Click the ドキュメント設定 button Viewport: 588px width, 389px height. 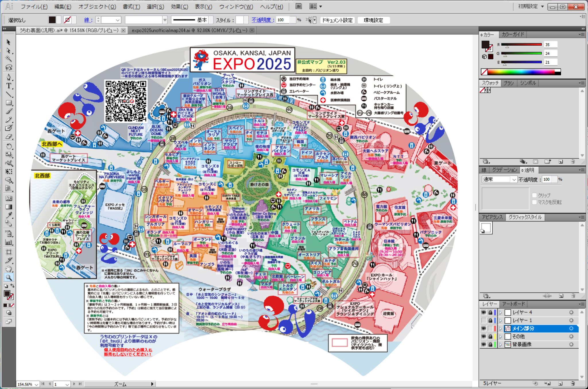click(x=337, y=20)
